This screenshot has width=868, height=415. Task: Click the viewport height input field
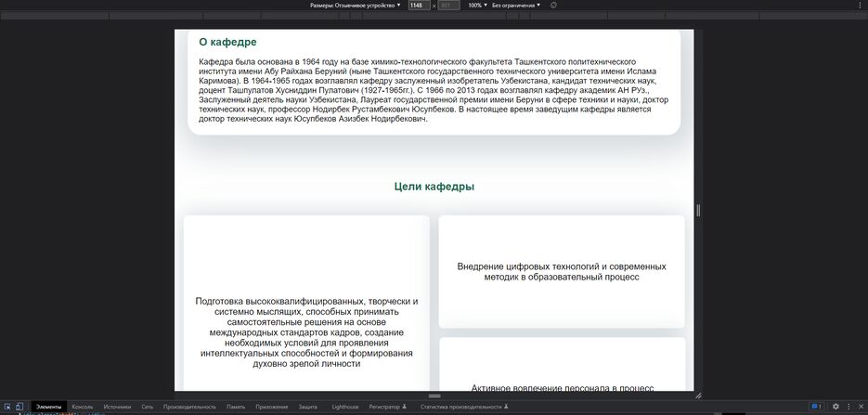pos(448,6)
